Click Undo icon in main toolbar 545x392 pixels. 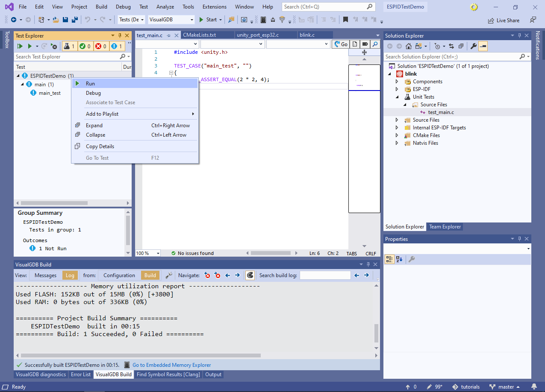[x=87, y=20]
